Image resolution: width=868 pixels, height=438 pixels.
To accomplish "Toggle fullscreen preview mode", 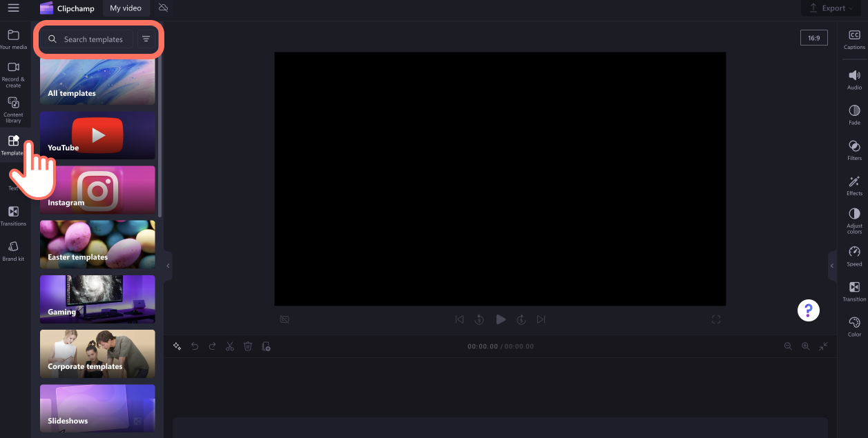I will [716, 319].
